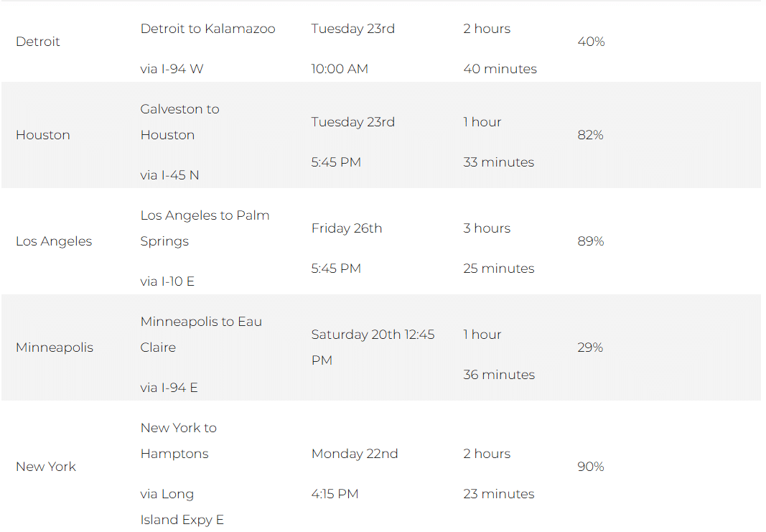The width and height of the screenshot is (766, 532).
Task: Click the Los Angeles city cell
Action: [x=54, y=241]
